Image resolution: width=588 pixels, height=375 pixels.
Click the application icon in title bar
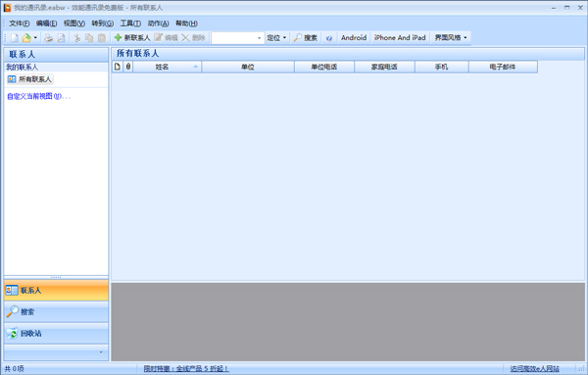pos(7,8)
